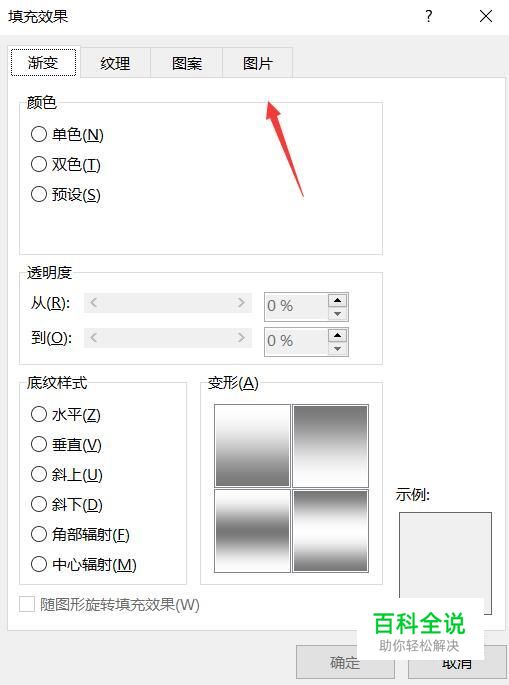Close the 填充效果 dialog
The width and height of the screenshot is (509, 685).
click(x=486, y=17)
